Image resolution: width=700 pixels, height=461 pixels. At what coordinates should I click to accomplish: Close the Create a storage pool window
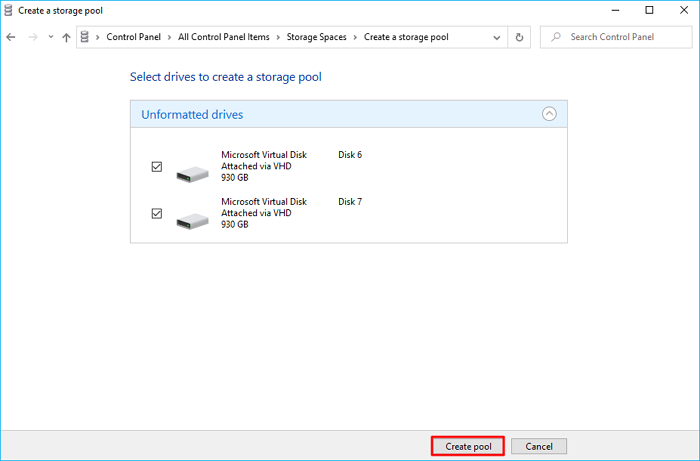[677, 10]
